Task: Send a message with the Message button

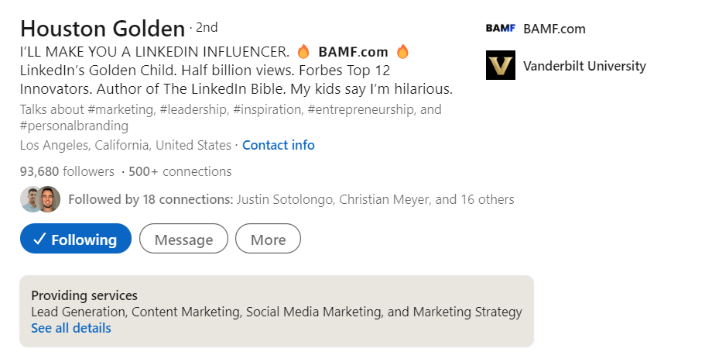Action: click(184, 238)
